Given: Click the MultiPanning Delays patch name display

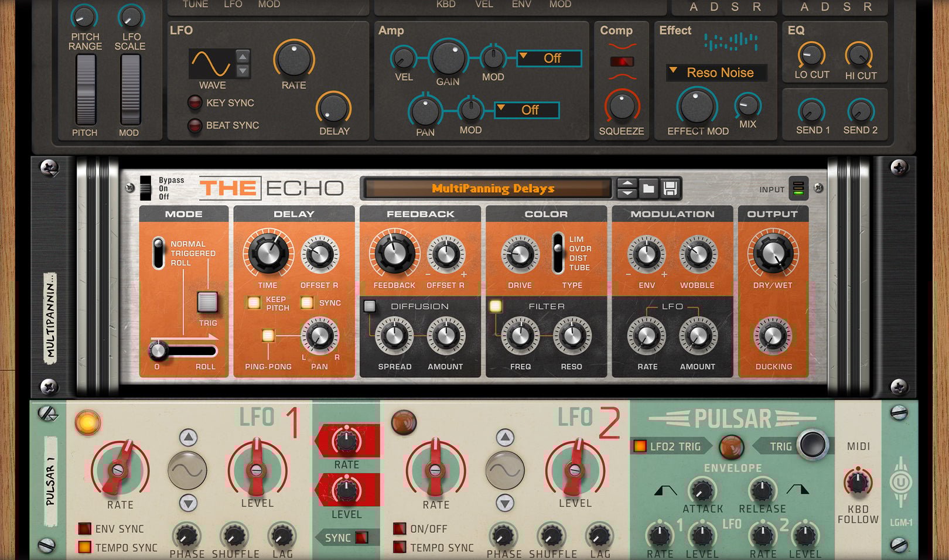Looking at the screenshot, I should click(492, 189).
